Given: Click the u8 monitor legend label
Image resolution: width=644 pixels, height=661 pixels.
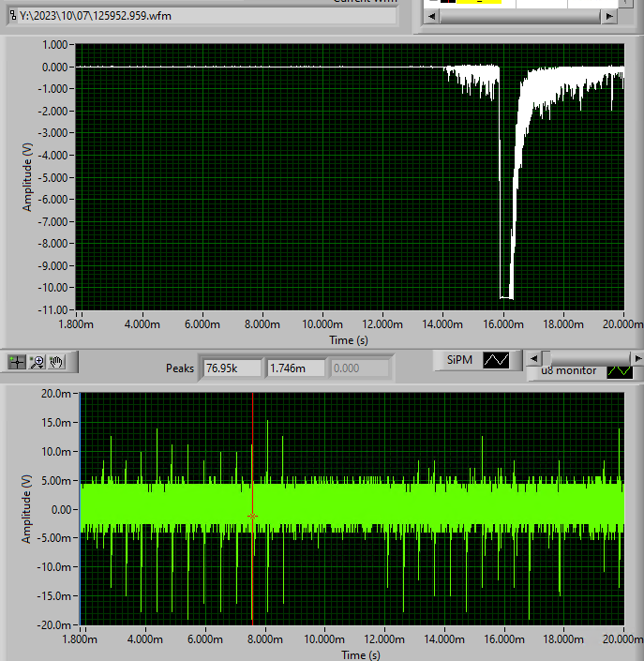Looking at the screenshot, I should pyautogui.click(x=570, y=370).
